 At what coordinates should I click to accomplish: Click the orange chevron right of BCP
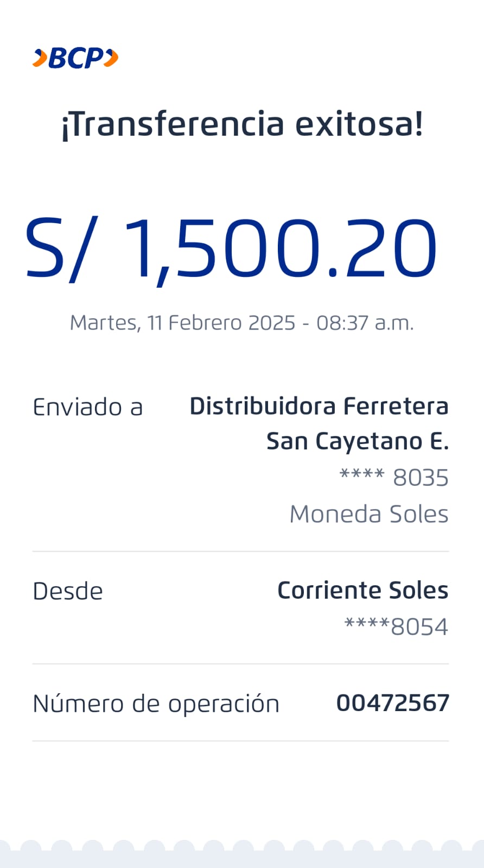point(111,58)
